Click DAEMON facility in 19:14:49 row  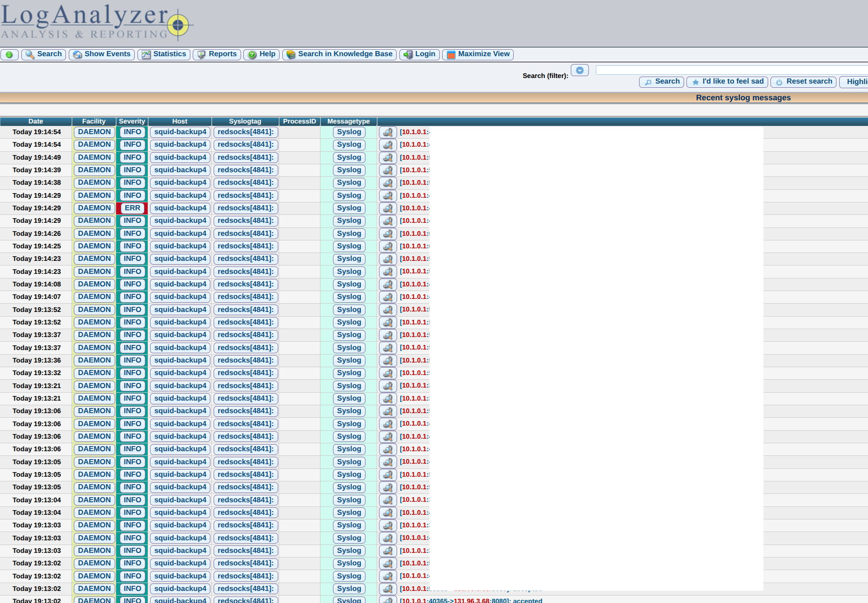[x=95, y=158]
